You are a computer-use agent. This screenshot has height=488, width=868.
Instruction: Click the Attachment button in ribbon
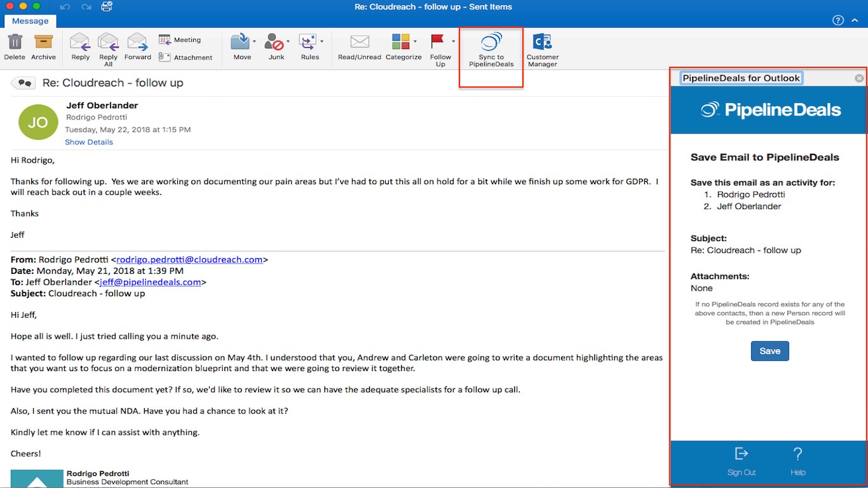point(185,57)
